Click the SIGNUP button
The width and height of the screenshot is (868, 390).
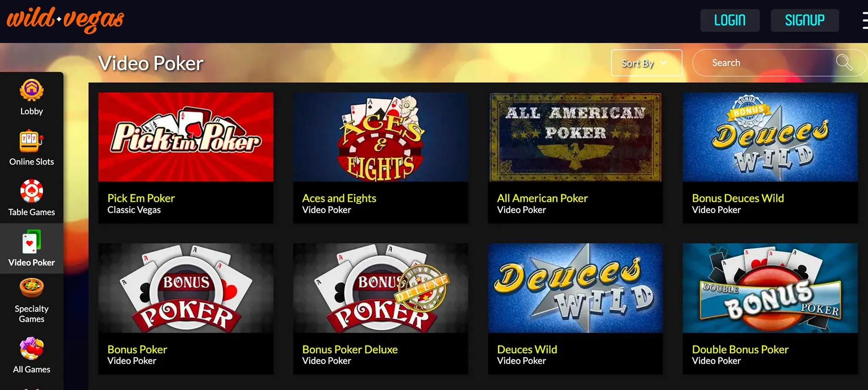pyautogui.click(x=805, y=20)
